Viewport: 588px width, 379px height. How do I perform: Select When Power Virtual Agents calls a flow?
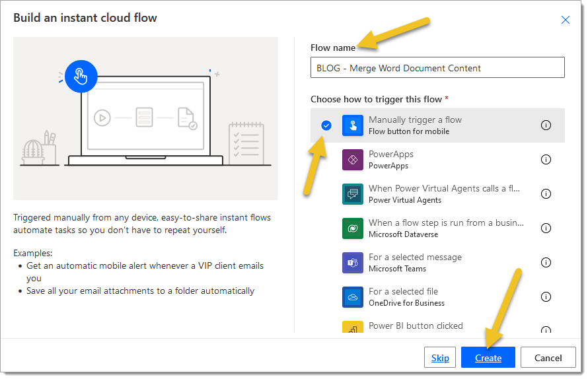[437, 194]
